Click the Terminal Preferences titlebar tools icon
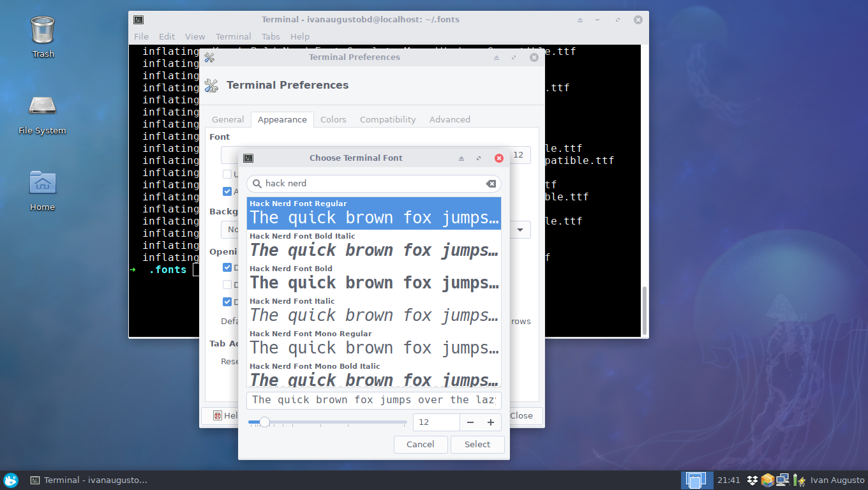 coord(209,57)
